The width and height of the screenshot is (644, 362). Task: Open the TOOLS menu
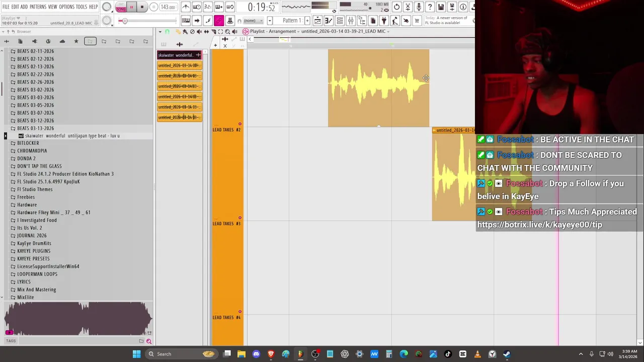[x=82, y=7]
